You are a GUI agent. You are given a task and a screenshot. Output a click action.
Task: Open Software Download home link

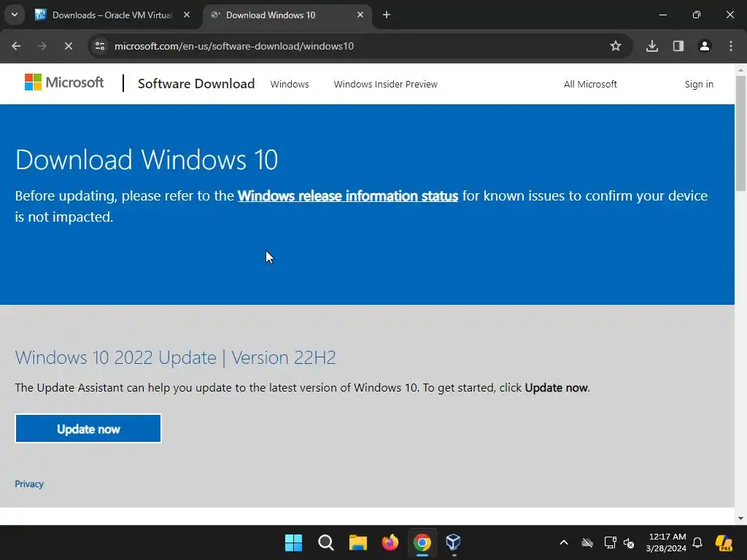[196, 84]
